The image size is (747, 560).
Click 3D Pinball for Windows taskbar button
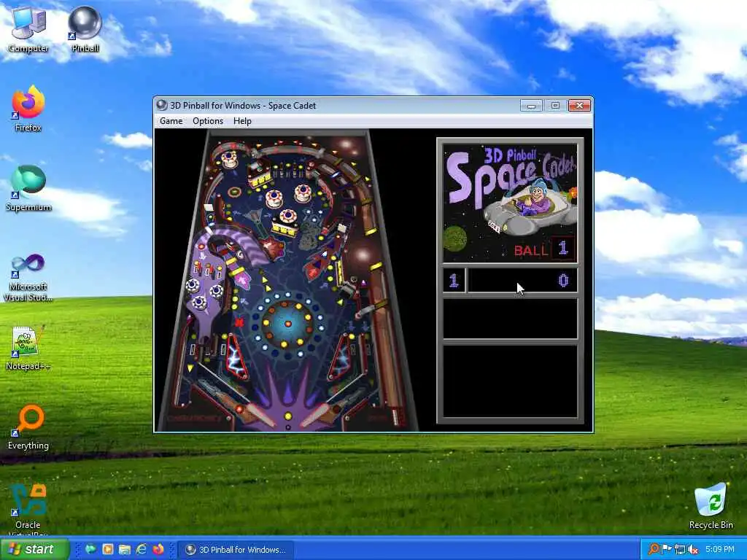(236, 550)
